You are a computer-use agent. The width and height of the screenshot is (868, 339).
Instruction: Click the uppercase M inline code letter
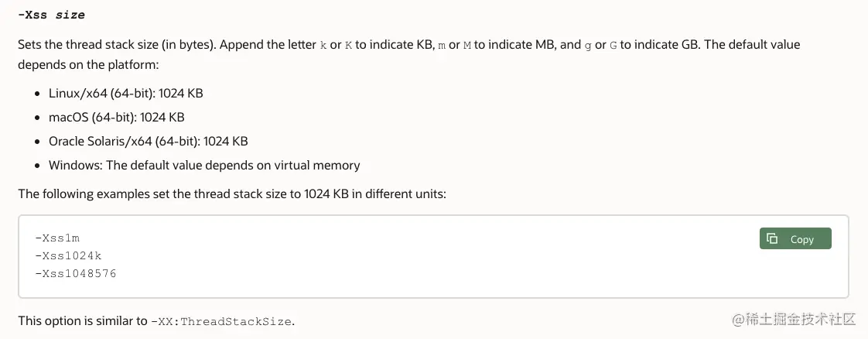pyautogui.click(x=466, y=45)
